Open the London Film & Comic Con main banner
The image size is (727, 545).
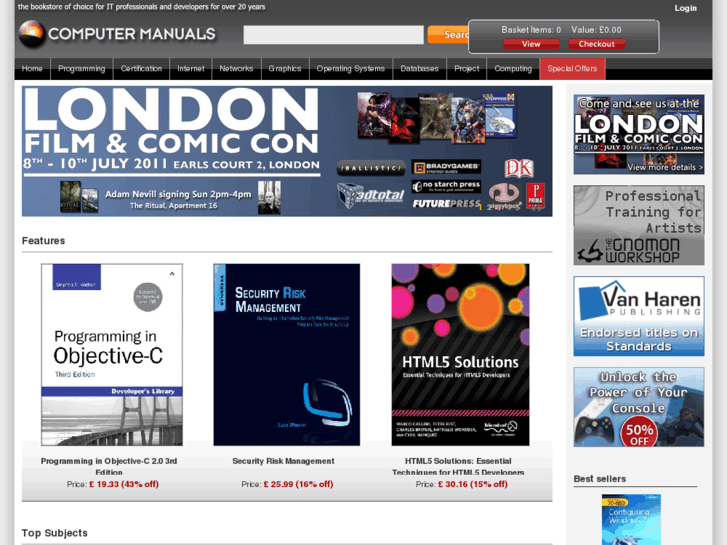pos(287,151)
